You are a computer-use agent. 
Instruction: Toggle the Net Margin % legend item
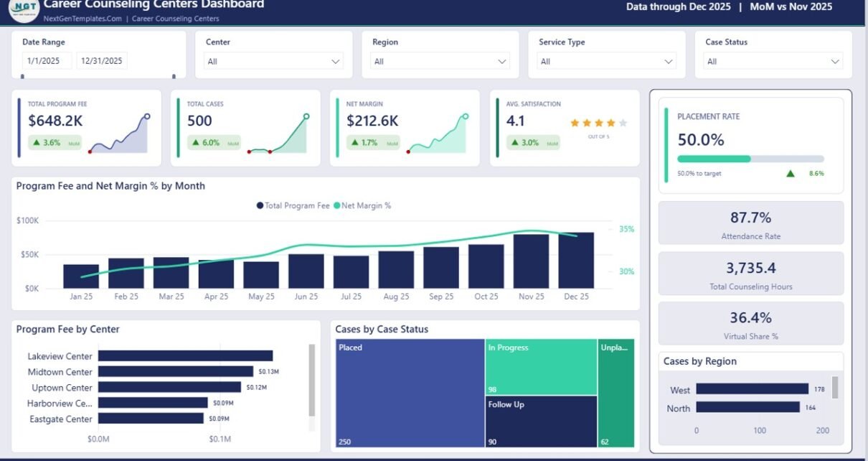click(x=362, y=205)
